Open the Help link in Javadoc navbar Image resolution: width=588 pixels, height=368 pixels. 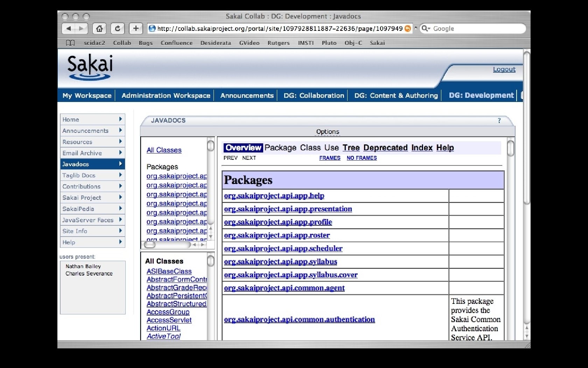(x=445, y=148)
